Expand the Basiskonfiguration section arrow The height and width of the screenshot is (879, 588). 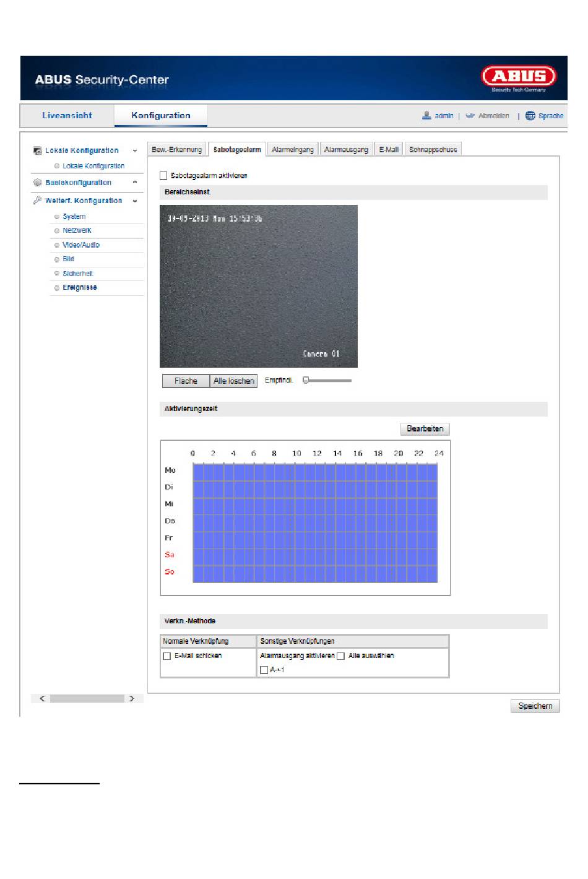coord(135,183)
